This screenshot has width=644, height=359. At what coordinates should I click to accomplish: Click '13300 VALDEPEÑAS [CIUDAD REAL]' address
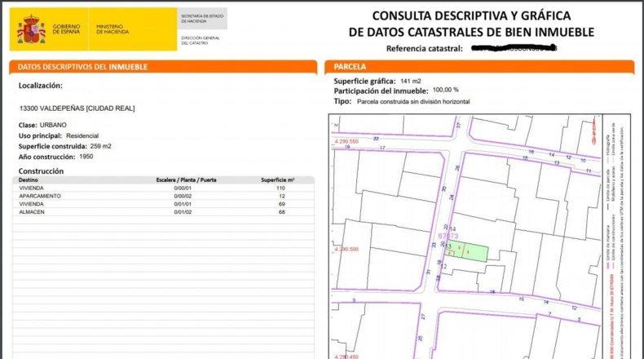(77, 109)
